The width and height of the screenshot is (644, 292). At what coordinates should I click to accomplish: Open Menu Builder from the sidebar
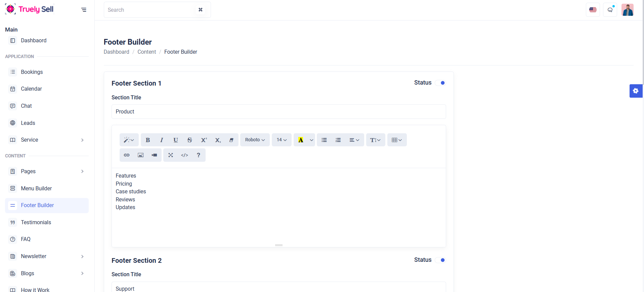(36, 188)
